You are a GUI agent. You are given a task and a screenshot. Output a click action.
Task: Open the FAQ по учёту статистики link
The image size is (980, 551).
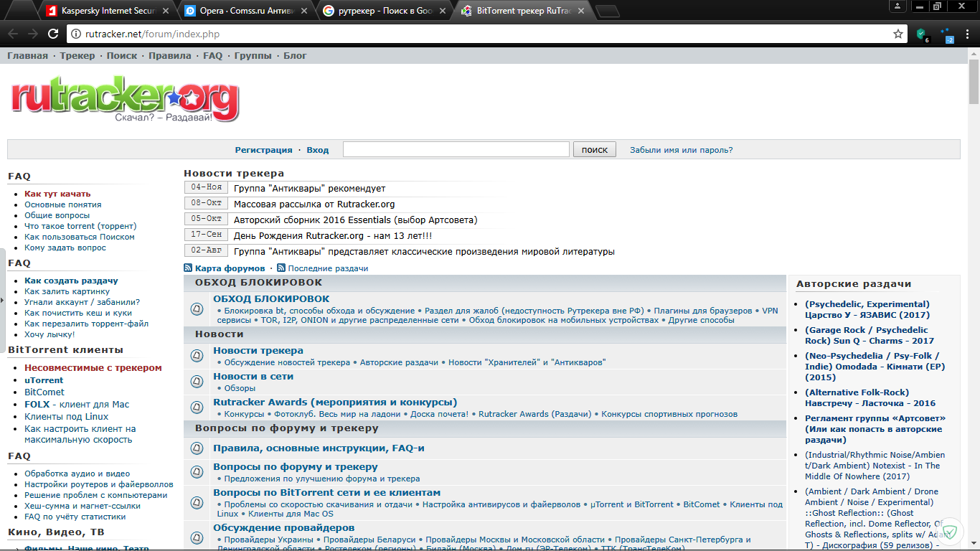pyautogui.click(x=75, y=516)
